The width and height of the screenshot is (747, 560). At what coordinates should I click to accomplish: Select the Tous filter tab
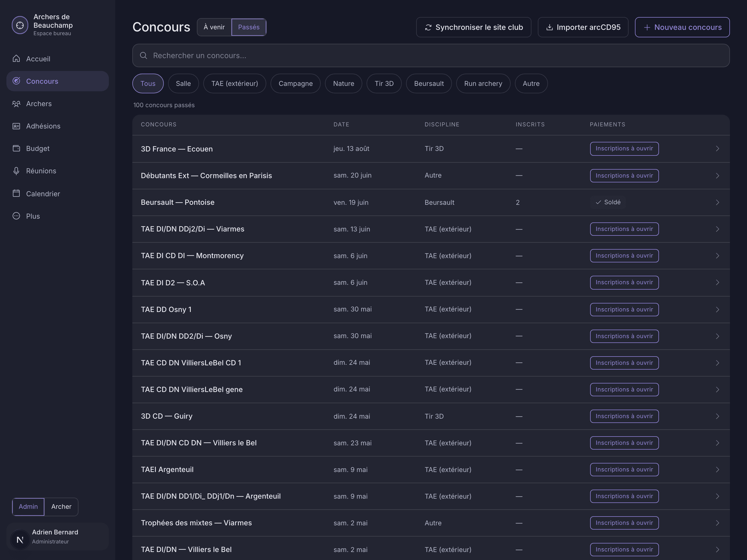pyautogui.click(x=148, y=83)
